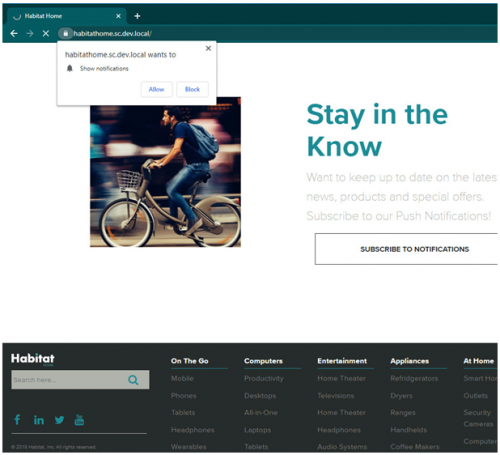Click the address bar URL
This screenshot has width=500, height=455.
(x=113, y=33)
